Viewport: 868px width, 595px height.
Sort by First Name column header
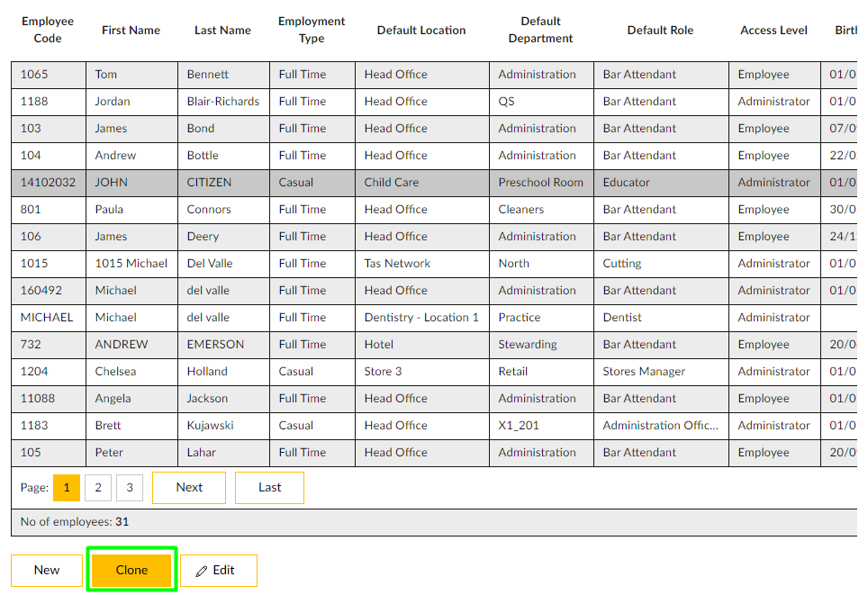pos(131,30)
